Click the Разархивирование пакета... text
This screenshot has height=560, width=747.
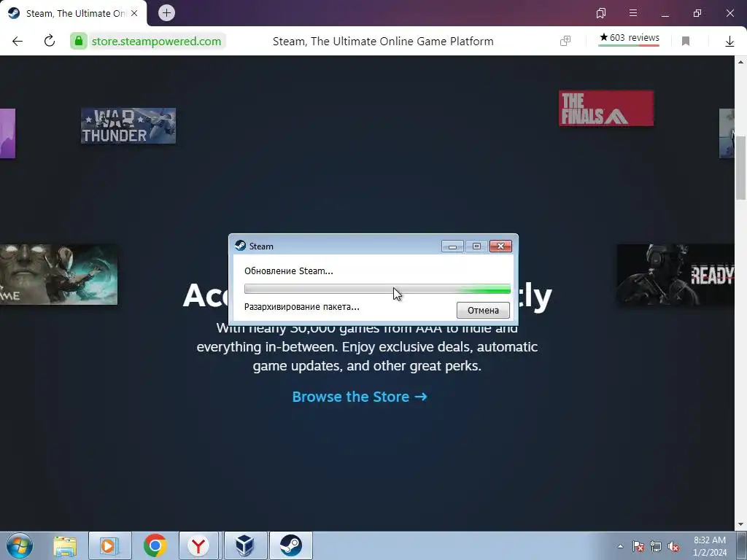(x=302, y=307)
